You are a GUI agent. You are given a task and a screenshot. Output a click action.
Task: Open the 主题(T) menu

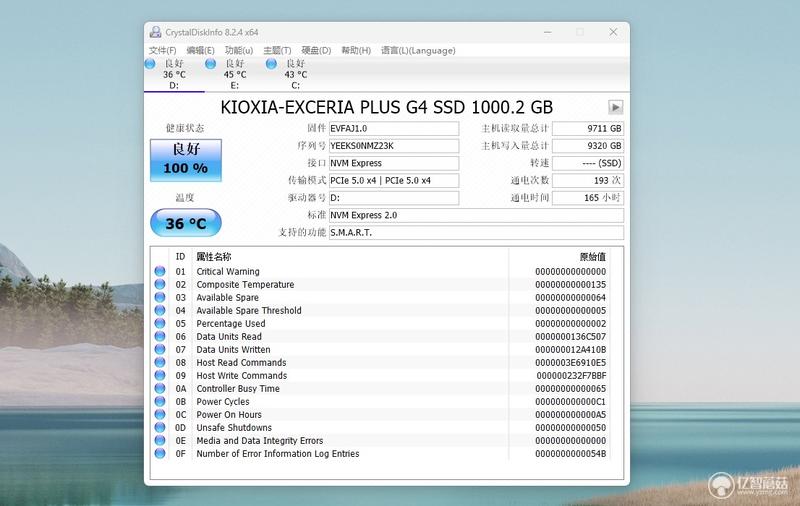click(277, 50)
